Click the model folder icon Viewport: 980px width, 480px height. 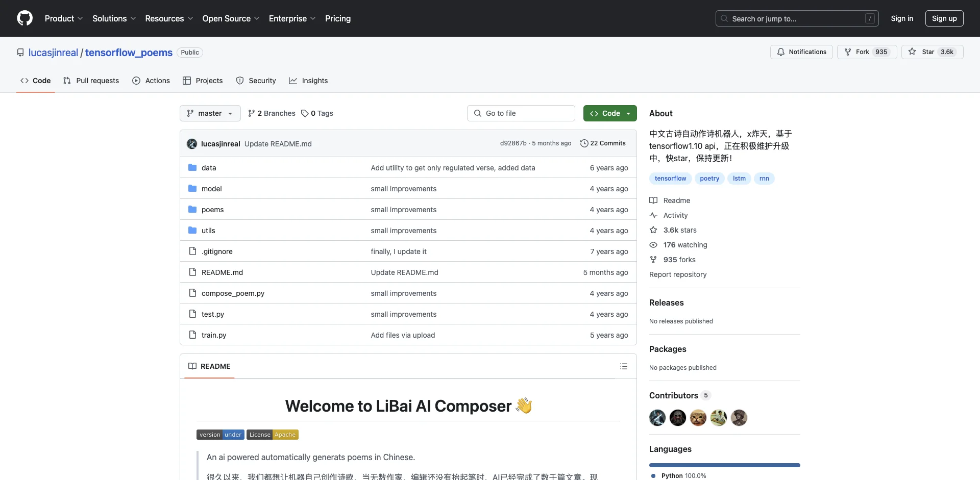click(x=192, y=188)
